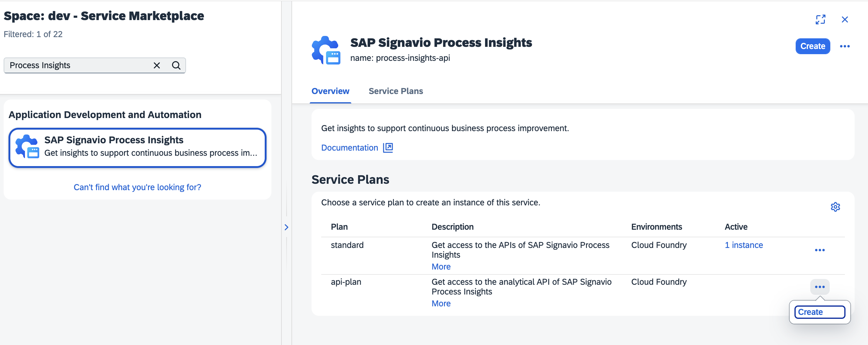Collapse the left panel with the chevron

pyautogui.click(x=286, y=227)
